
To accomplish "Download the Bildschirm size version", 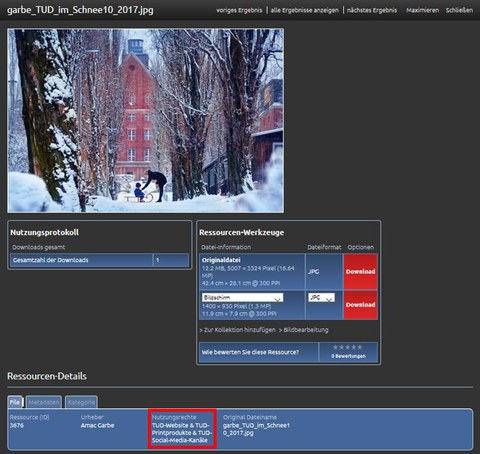I will 360,305.
